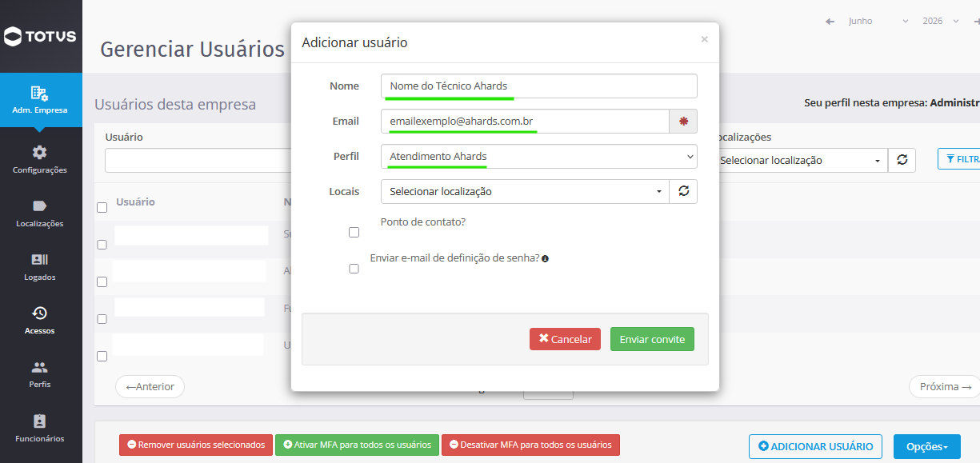Open the Adm. Empresa sidebar icon
The image size is (980, 463).
40,94
